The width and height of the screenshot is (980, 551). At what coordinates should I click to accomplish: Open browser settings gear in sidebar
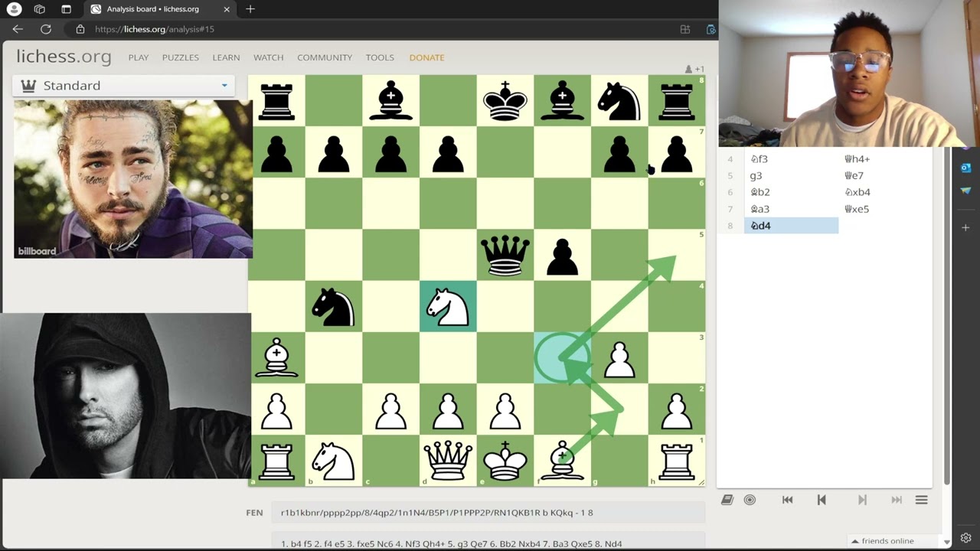coord(965,538)
